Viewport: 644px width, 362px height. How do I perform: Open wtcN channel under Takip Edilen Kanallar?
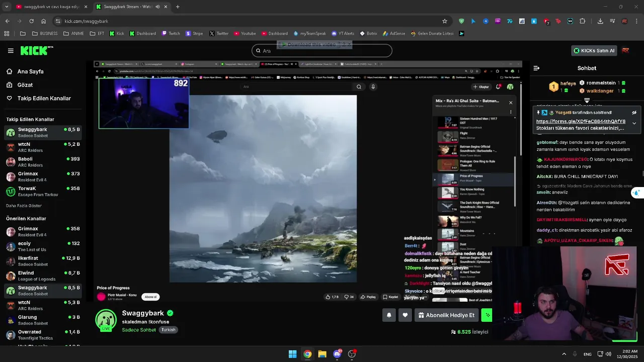43,147
